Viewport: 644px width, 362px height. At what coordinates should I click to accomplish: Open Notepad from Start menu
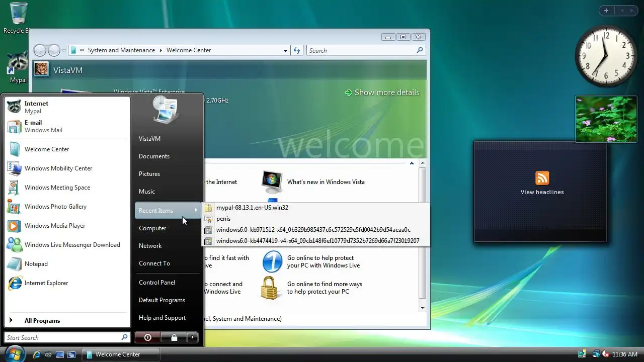[x=67, y=264]
